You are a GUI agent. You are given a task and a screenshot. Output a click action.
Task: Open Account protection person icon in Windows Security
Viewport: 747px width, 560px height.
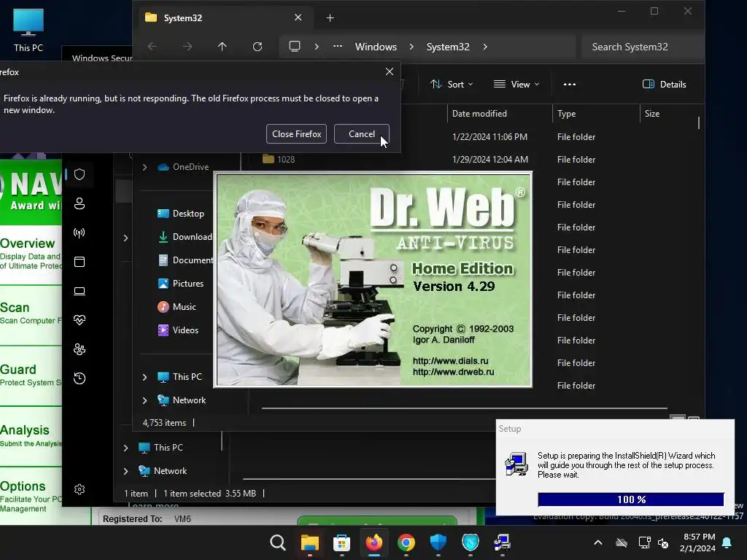coord(80,203)
